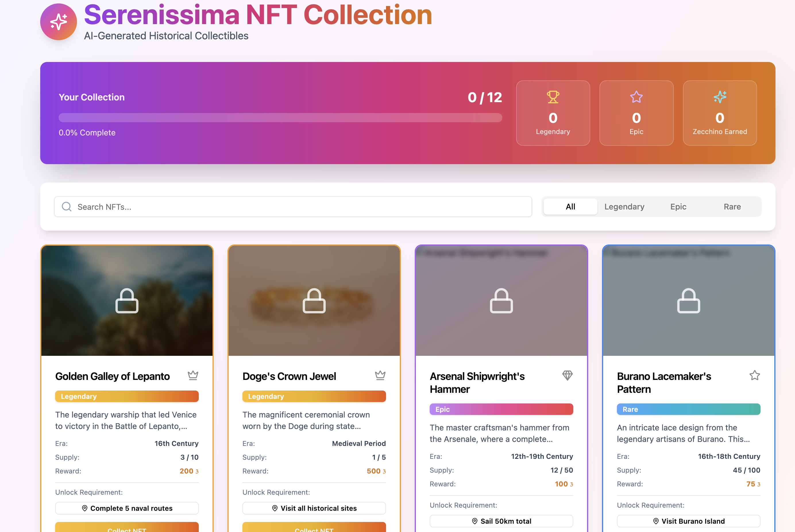Filter NFTs by Epic rarity
The width and height of the screenshot is (795, 532).
678,207
